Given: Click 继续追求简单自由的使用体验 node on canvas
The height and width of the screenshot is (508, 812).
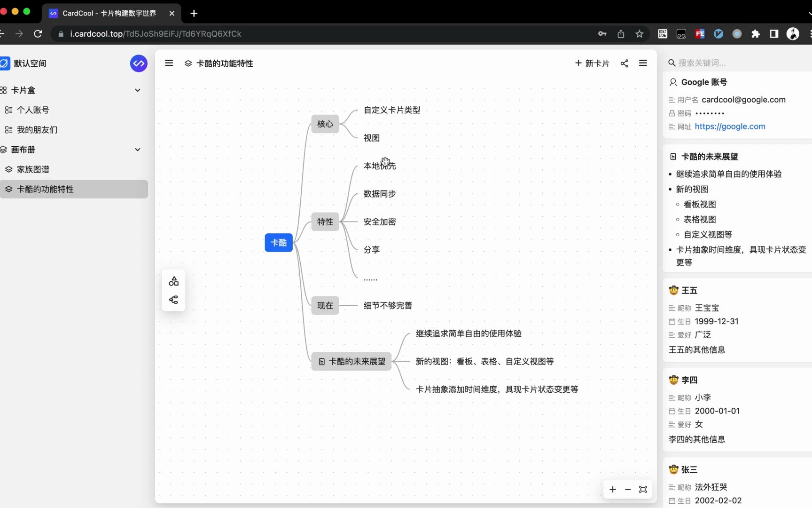Looking at the screenshot, I should click(x=468, y=333).
